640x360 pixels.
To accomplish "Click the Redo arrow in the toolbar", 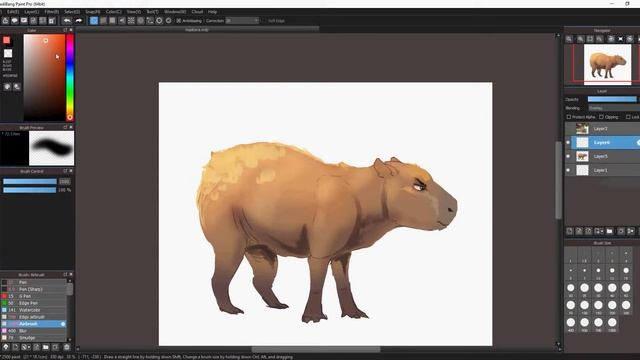I will click(78, 20).
